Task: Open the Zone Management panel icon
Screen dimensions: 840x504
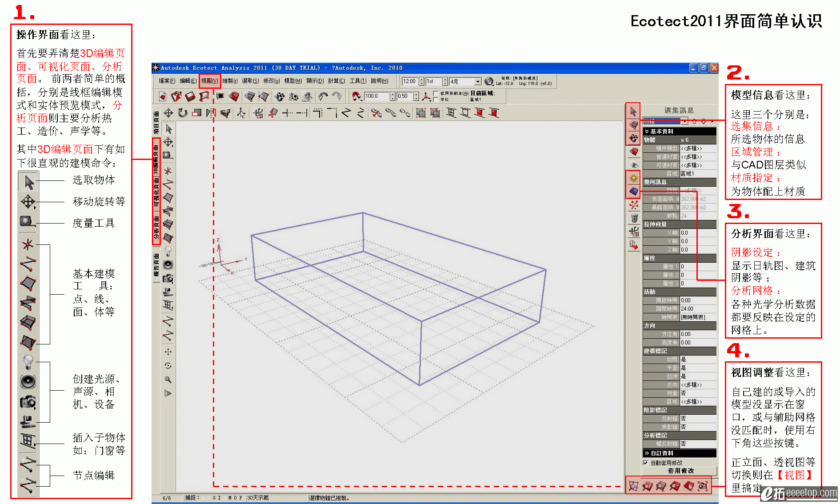Action: 634,125
